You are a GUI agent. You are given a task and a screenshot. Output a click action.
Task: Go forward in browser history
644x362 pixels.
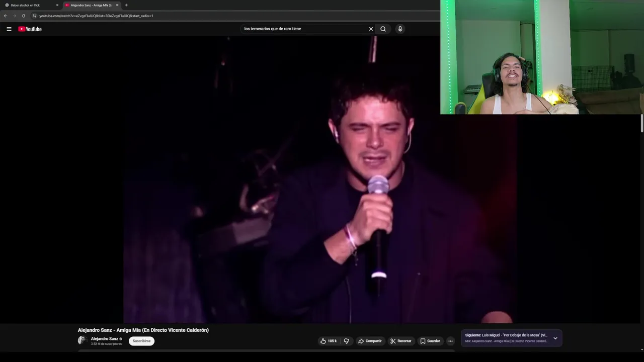[x=14, y=16]
